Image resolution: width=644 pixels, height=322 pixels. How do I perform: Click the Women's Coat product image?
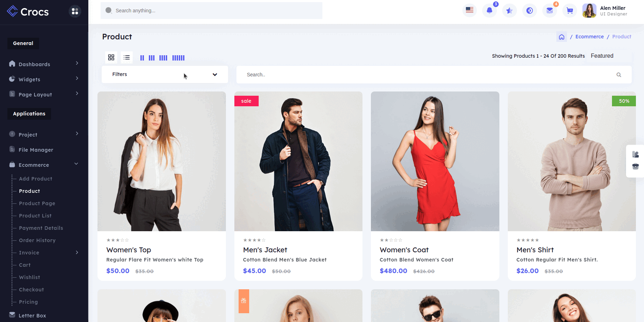pos(435,161)
